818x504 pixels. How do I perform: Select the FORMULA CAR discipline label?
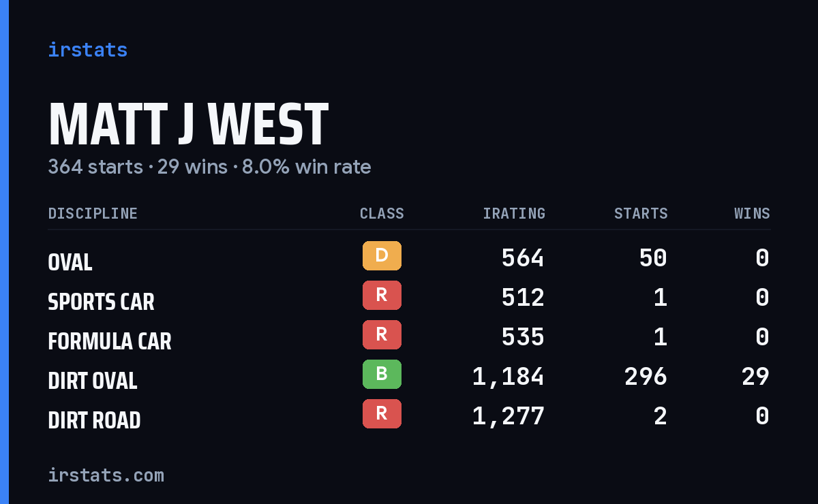coord(110,341)
